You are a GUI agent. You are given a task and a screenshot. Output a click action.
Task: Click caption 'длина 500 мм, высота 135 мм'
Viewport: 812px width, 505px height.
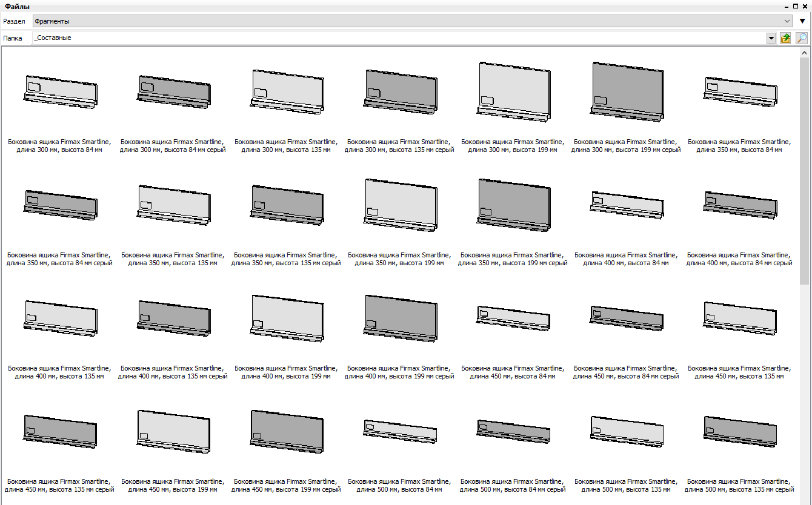point(626,489)
